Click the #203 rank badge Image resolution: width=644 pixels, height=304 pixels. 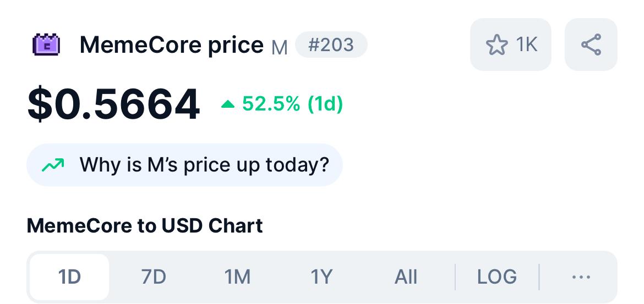tap(331, 45)
